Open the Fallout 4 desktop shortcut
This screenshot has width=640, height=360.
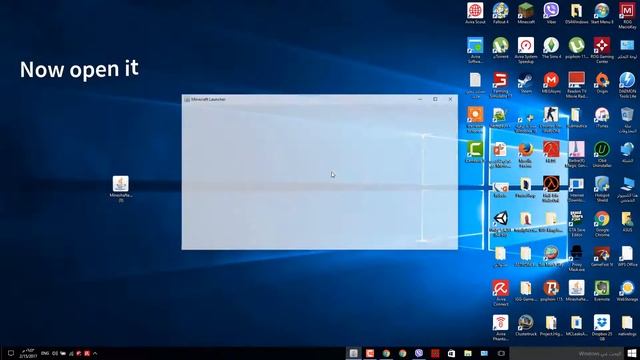[x=500, y=13]
